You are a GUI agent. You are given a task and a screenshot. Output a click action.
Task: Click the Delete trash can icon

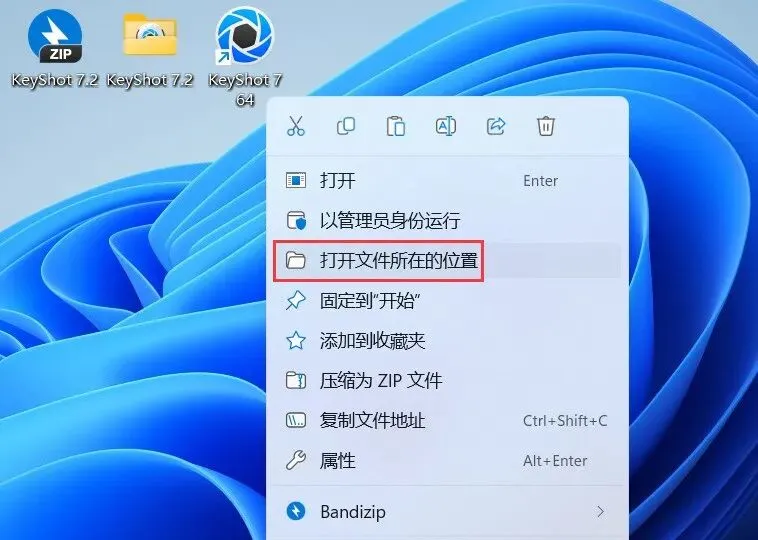(x=545, y=126)
